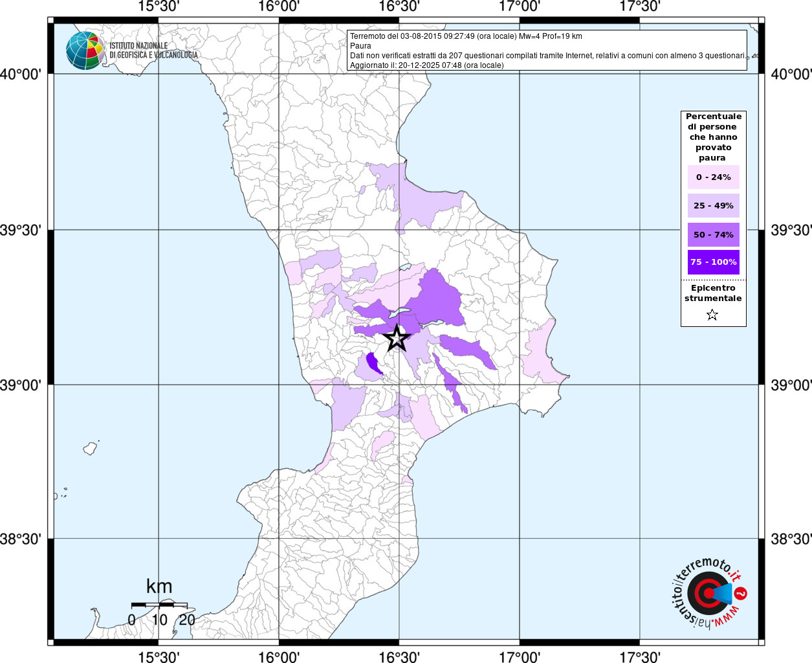Image resolution: width=812 pixels, height=663 pixels.
Task: Select the 0 - 24% legend swatch
Action: (713, 177)
